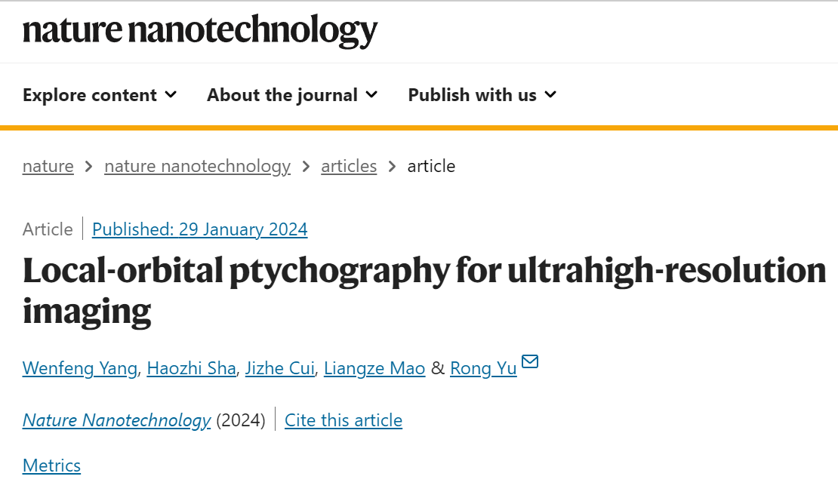Expand the Publish with us chevron

pos(550,95)
